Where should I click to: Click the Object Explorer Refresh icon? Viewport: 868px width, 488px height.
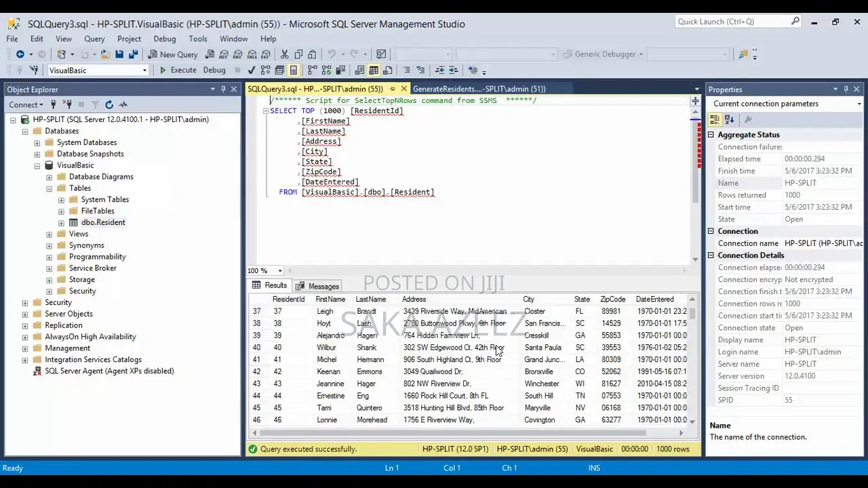(109, 104)
